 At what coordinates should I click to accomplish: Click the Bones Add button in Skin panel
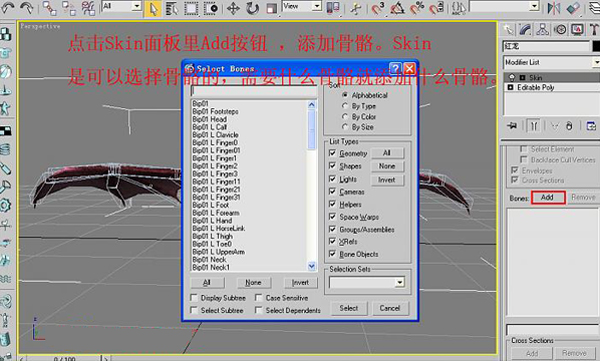coord(548,198)
